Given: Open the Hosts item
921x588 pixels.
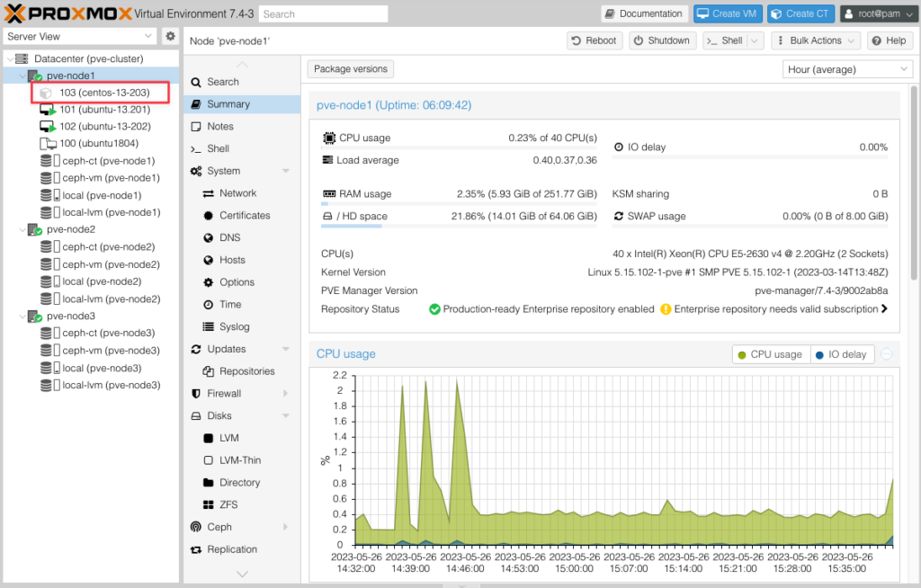Looking at the screenshot, I should point(241,260).
